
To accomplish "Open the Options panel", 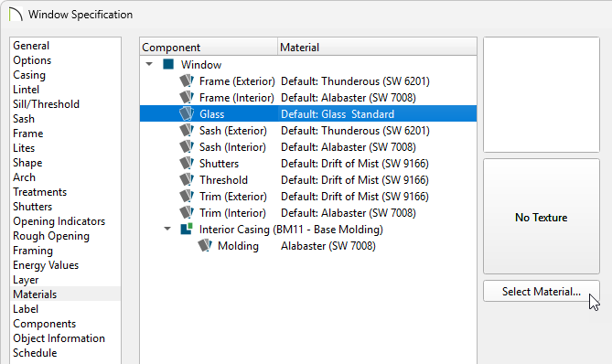I will [32, 60].
